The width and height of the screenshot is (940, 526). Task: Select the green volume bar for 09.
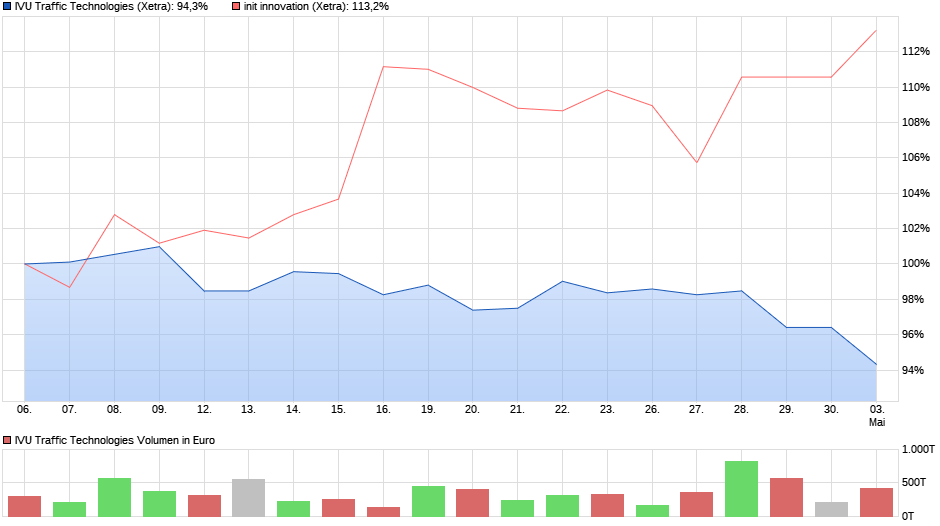tap(159, 504)
